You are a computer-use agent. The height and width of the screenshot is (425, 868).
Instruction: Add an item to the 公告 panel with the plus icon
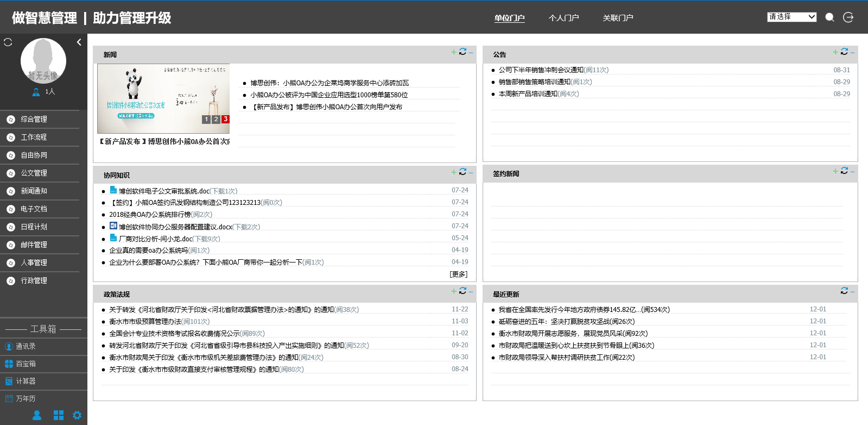click(x=835, y=52)
